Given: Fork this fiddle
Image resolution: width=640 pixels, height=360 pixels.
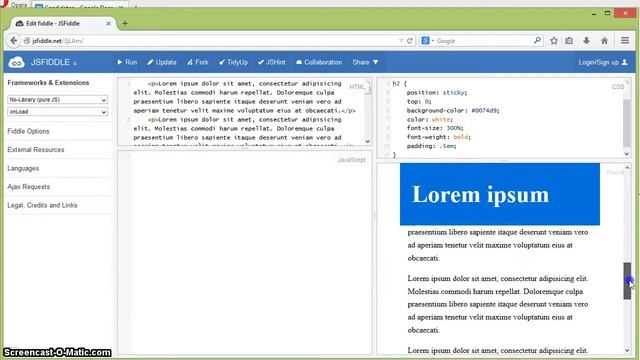Looking at the screenshot, I should click(198, 62).
